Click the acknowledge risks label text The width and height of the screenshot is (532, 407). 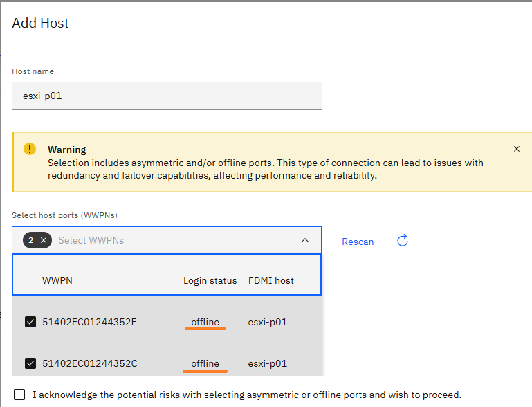(247, 395)
